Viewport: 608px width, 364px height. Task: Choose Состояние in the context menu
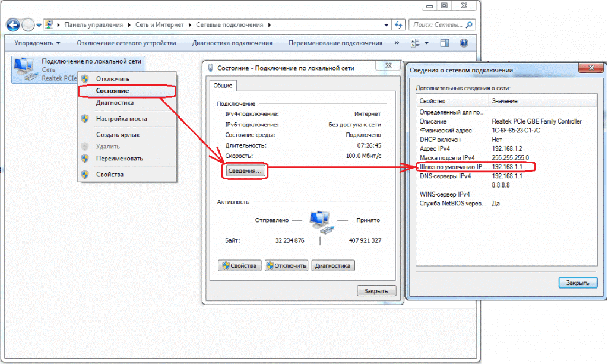pyautogui.click(x=113, y=91)
